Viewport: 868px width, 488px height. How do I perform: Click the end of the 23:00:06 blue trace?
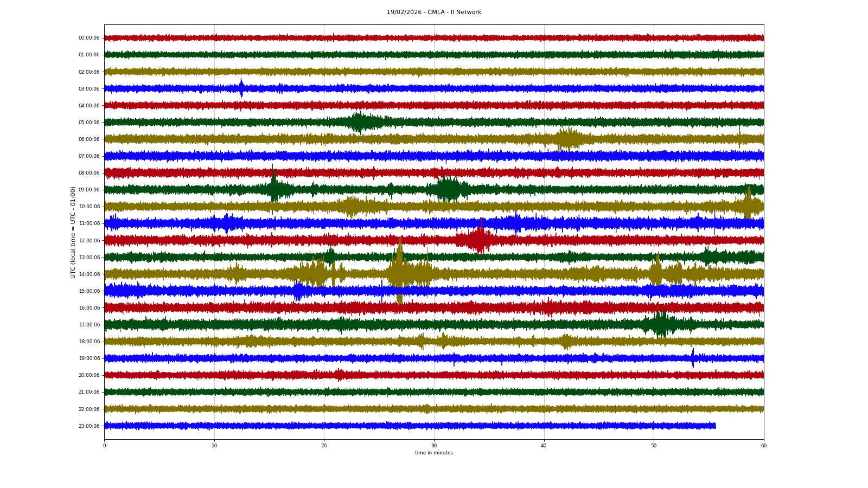pos(714,426)
